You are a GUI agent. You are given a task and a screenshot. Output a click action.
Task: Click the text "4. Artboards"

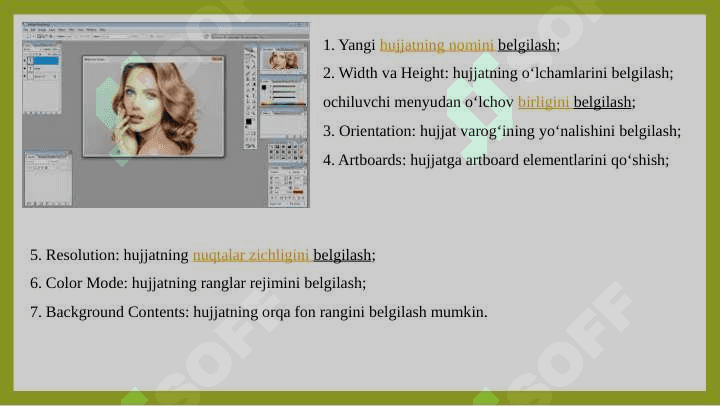coord(364,160)
